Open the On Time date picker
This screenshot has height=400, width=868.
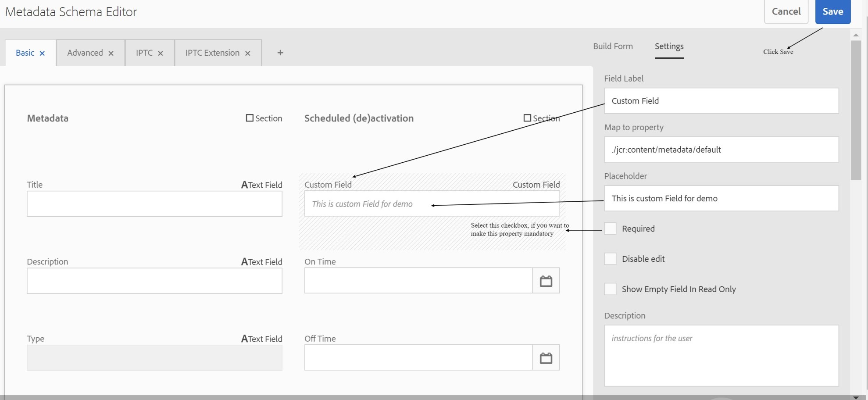[546, 280]
